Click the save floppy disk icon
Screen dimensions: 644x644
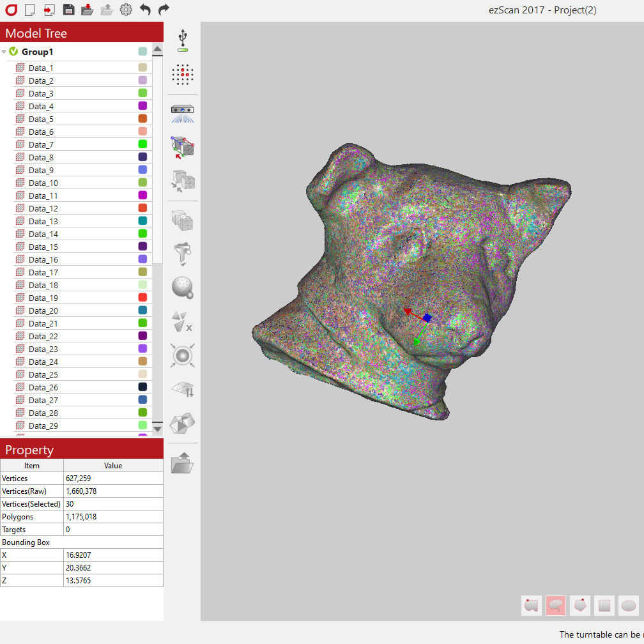tap(68, 10)
